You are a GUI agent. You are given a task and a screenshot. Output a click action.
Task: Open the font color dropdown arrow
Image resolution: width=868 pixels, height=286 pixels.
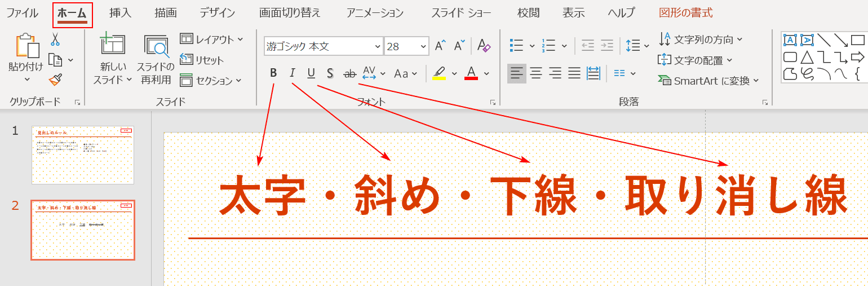pyautogui.click(x=486, y=73)
